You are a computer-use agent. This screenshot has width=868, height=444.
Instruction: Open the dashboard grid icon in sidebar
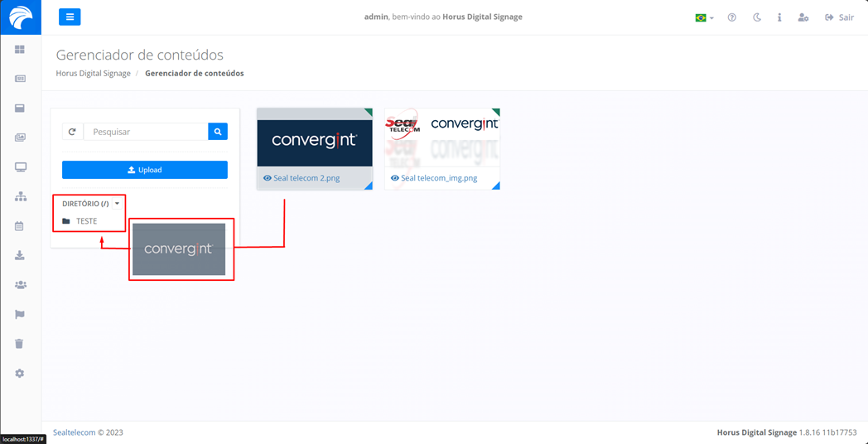(20, 50)
